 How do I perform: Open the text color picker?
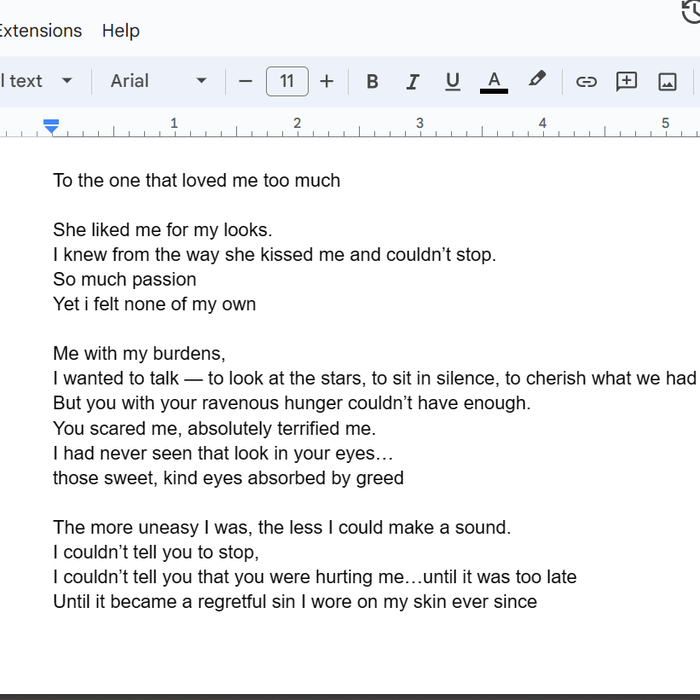pyautogui.click(x=494, y=82)
